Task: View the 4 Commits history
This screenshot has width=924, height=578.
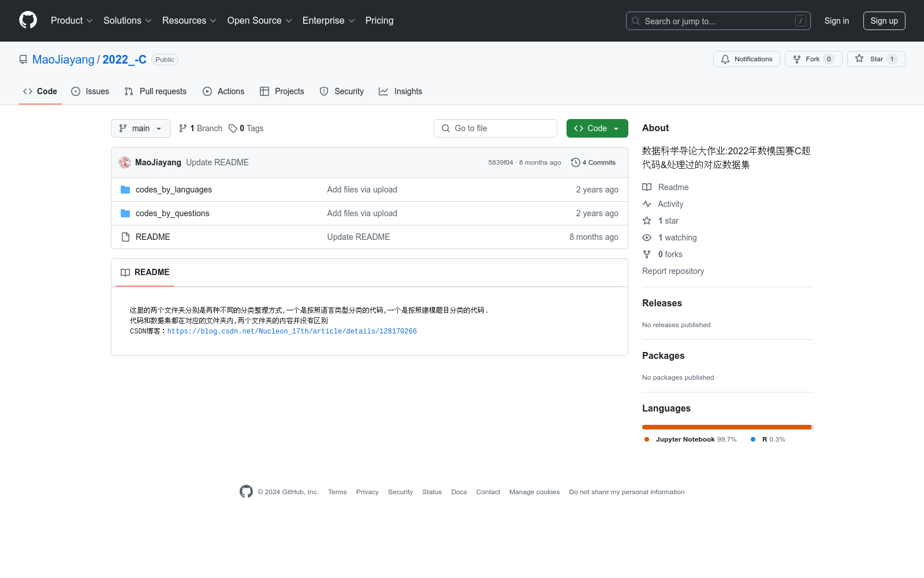Action: [593, 162]
